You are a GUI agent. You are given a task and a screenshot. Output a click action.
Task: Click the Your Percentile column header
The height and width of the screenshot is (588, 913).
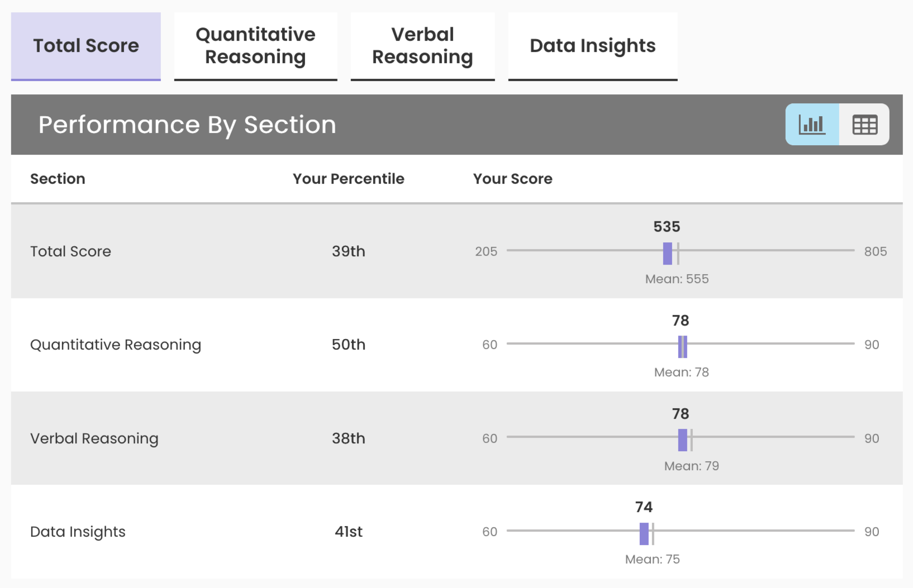click(x=348, y=179)
